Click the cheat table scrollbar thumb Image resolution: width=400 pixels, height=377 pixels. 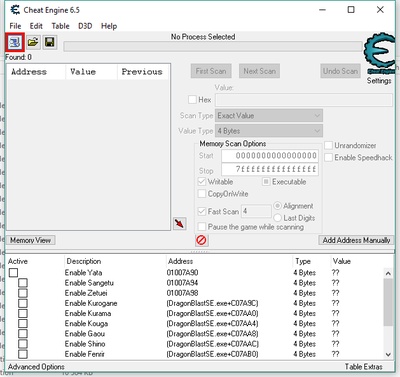point(388,302)
